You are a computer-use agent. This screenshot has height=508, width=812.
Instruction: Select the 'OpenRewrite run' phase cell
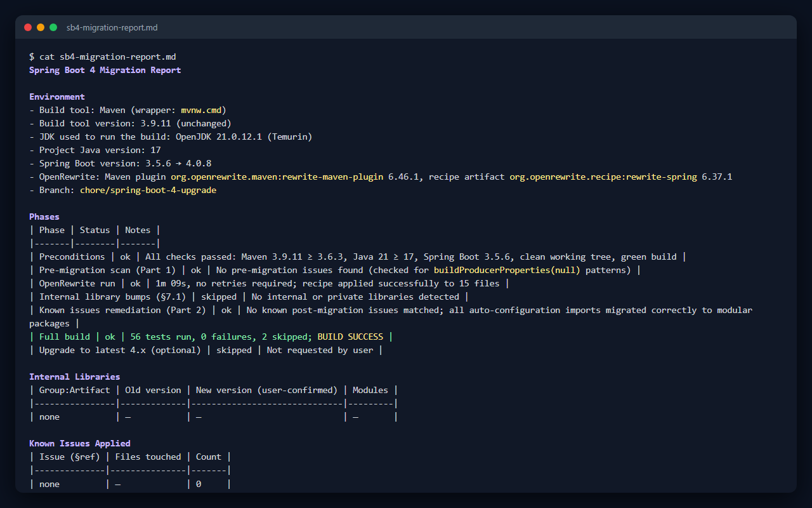tap(77, 283)
